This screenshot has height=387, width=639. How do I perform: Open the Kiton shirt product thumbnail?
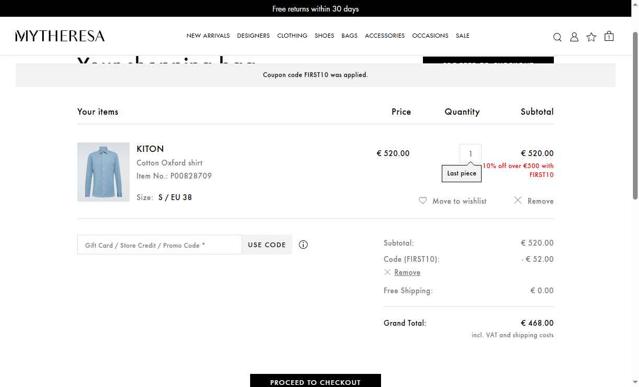coord(104,172)
